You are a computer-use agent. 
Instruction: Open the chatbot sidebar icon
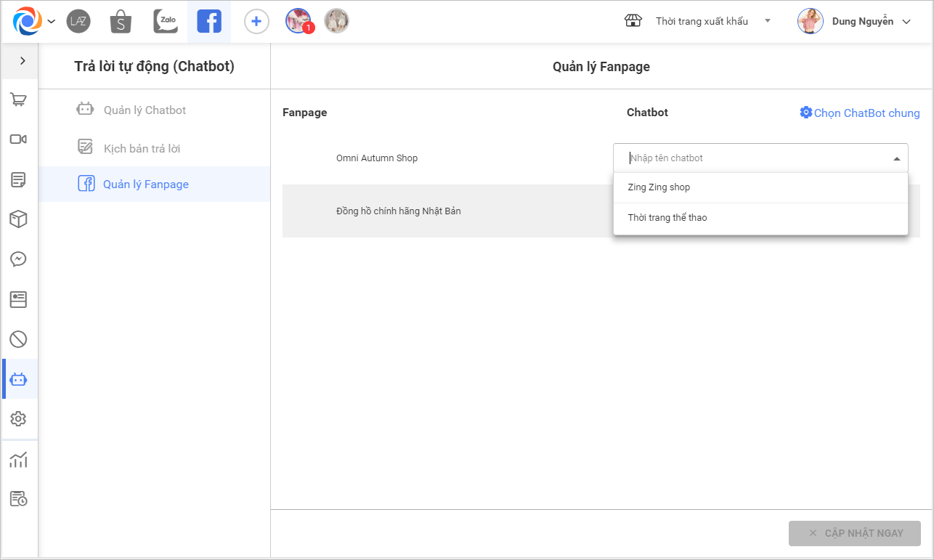click(x=19, y=379)
